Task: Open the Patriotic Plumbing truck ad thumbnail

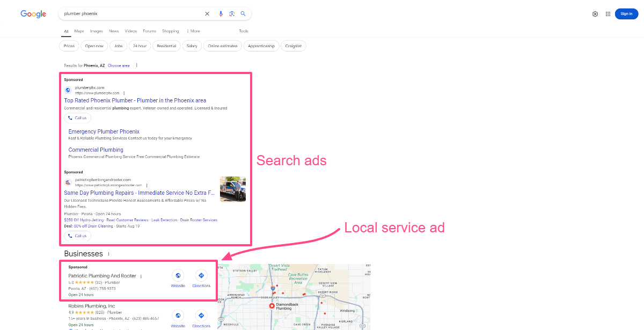Action: (x=233, y=189)
